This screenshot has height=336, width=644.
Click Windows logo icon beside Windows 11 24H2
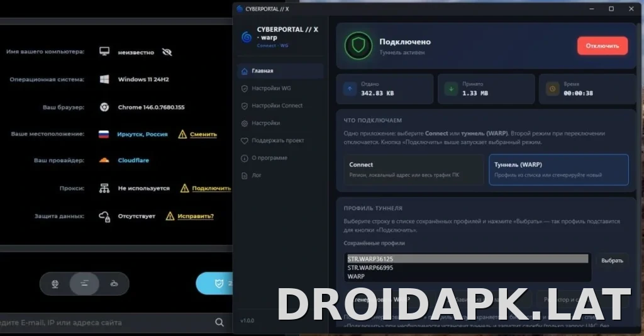click(104, 79)
